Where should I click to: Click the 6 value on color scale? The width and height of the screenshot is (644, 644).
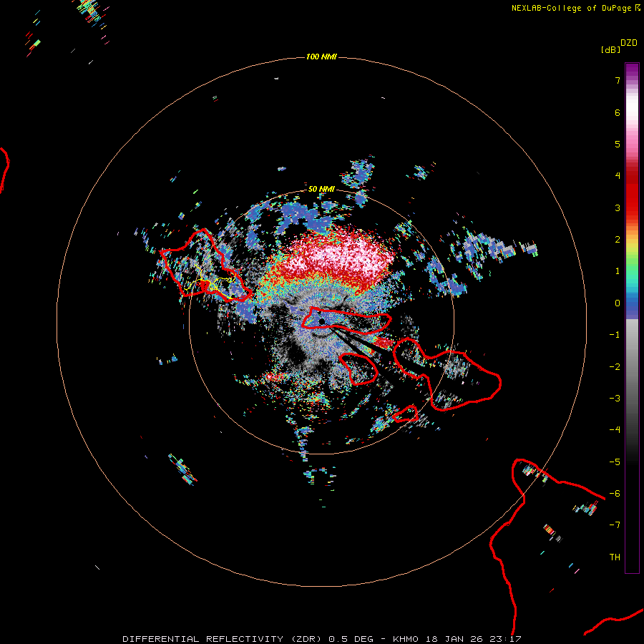(618, 112)
